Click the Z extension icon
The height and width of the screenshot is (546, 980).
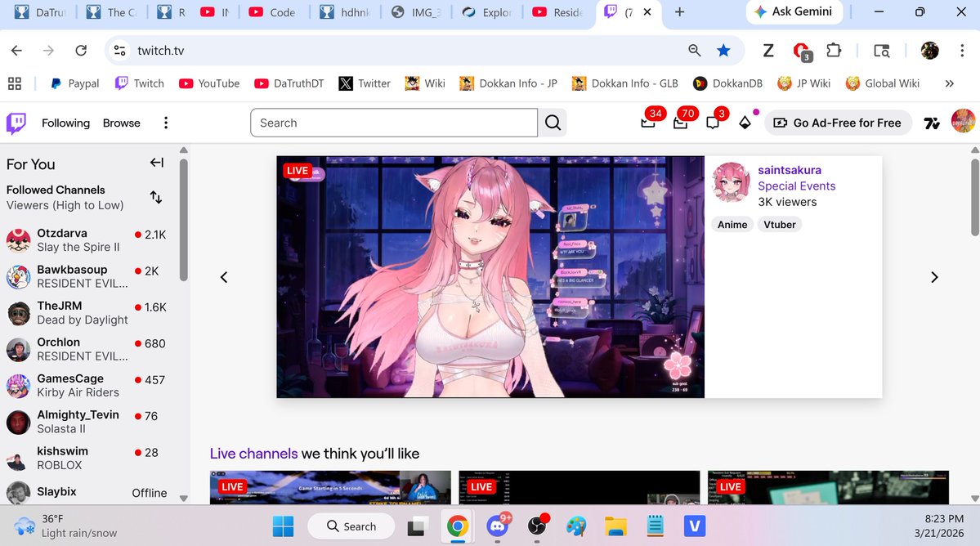(x=768, y=51)
